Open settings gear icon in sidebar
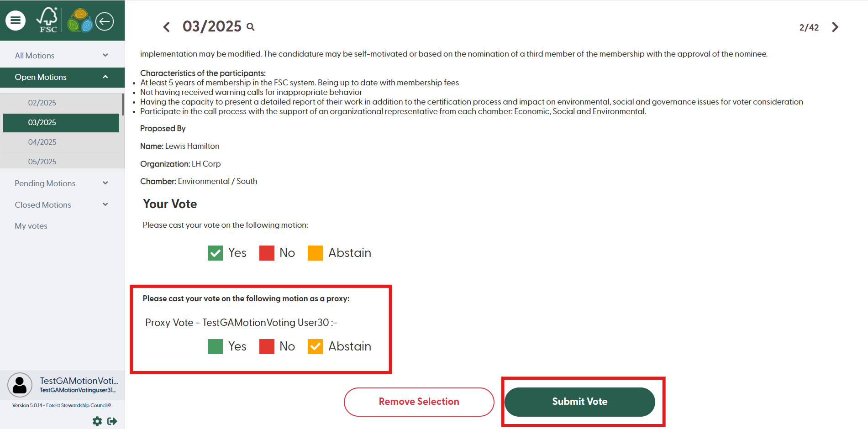 (x=97, y=421)
